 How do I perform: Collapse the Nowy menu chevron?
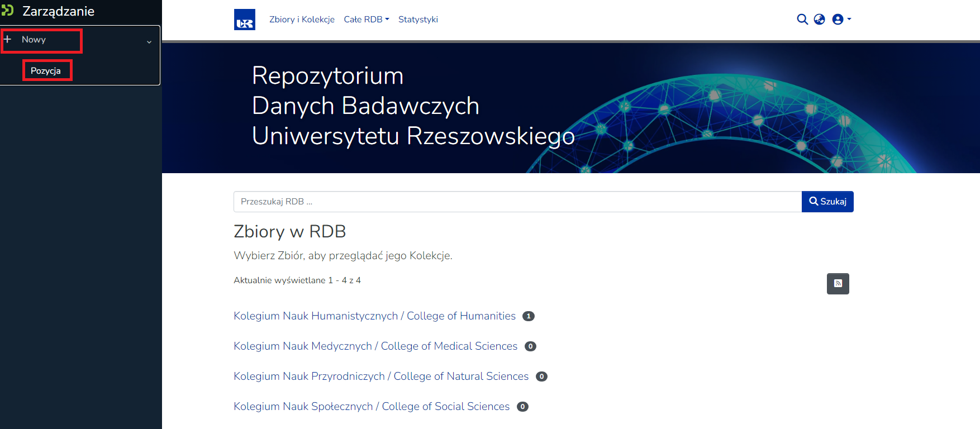(x=149, y=42)
